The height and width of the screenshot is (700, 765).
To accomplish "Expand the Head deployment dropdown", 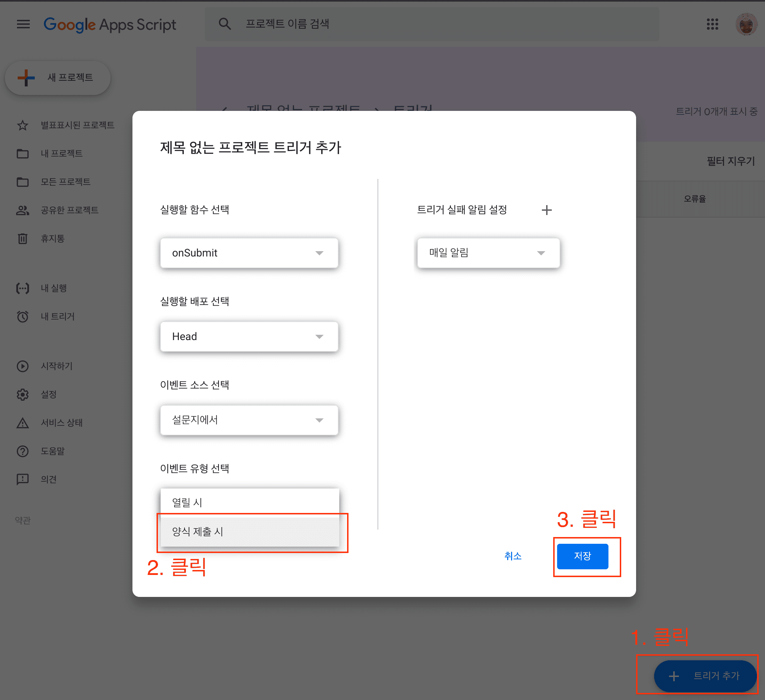I will tap(249, 336).
